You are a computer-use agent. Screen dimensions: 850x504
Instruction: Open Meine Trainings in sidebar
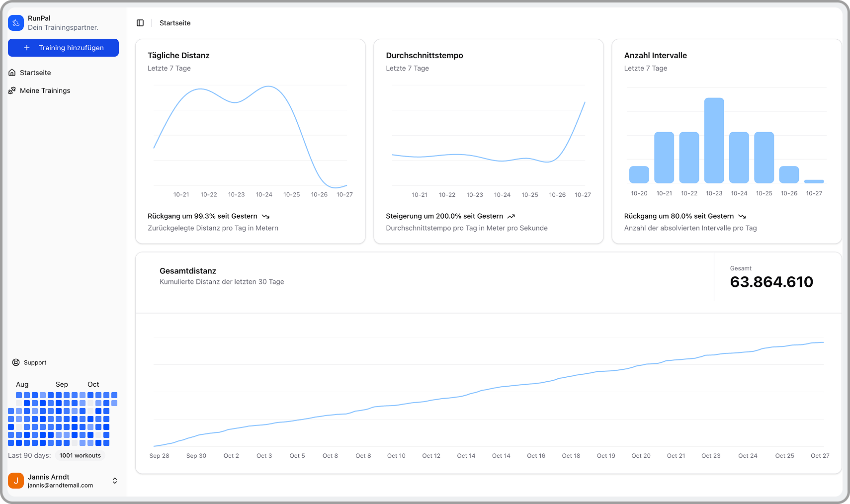[45, 90]
